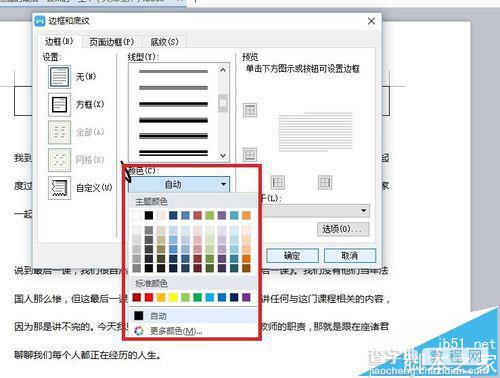Image resolution: width=500 pixels, height=378 pixels.
Task: Open the 应用于 dropdown arrow
Action: pyautogui.click(x=363, y=211)
